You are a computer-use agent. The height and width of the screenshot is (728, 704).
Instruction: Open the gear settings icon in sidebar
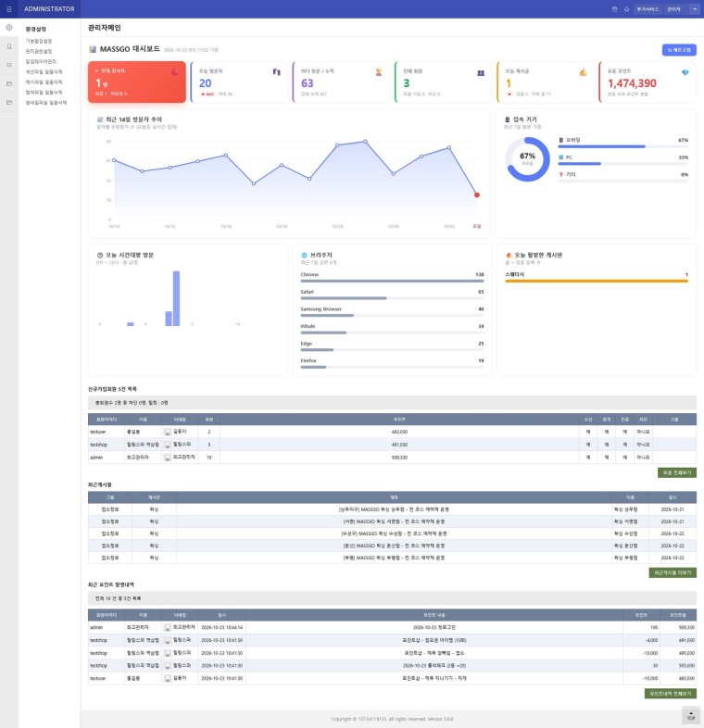[x=9, y=28]
